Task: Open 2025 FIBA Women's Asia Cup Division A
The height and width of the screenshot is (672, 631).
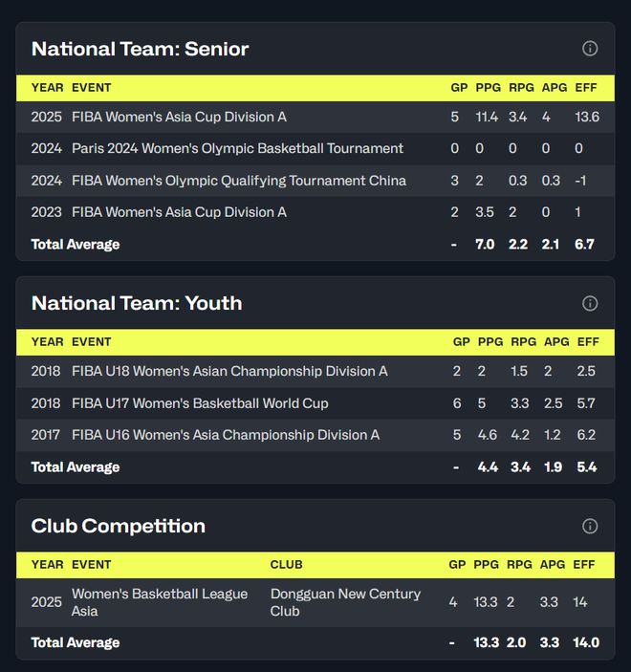Action: coord(179,117)
